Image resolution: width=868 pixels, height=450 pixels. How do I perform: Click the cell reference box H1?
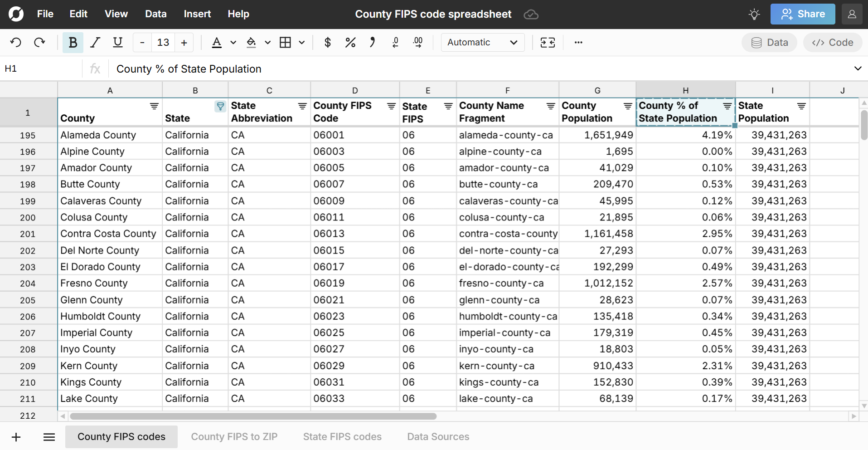pos(41,69)
